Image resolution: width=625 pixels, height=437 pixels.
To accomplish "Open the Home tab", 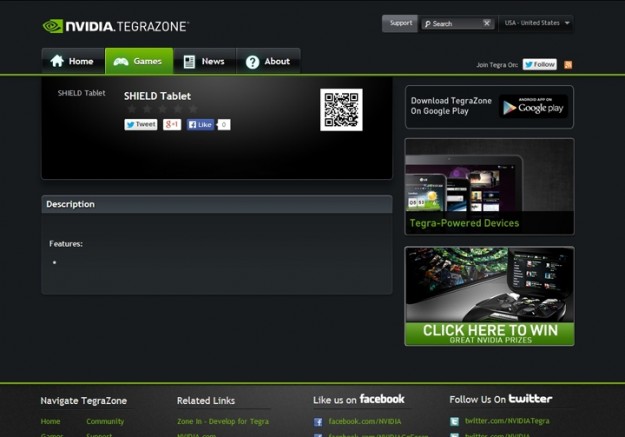I will [72, 61].
